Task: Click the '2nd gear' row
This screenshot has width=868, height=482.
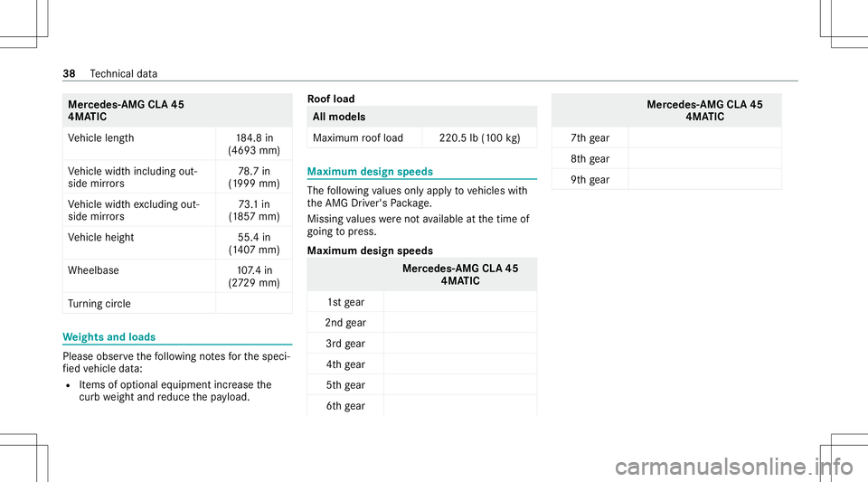Action: tap(422, 323)
